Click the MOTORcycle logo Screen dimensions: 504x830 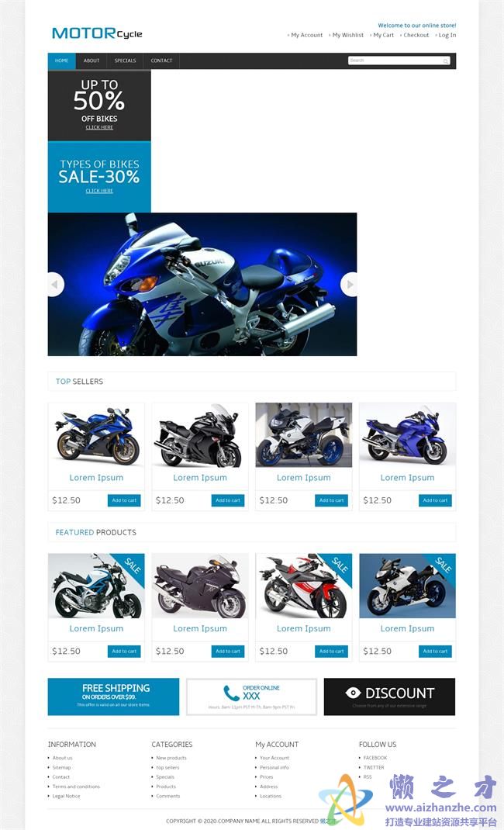pyautogui.click(x=97, y=33)
